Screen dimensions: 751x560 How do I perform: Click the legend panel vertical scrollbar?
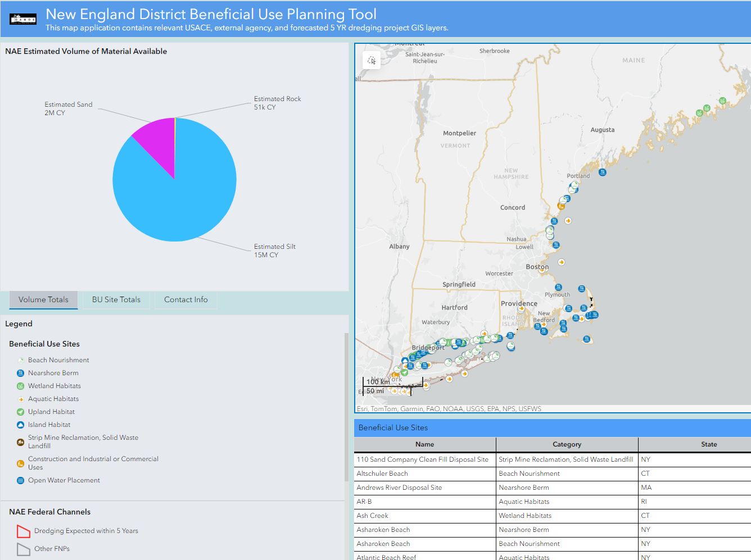click(x=346, y=407)
